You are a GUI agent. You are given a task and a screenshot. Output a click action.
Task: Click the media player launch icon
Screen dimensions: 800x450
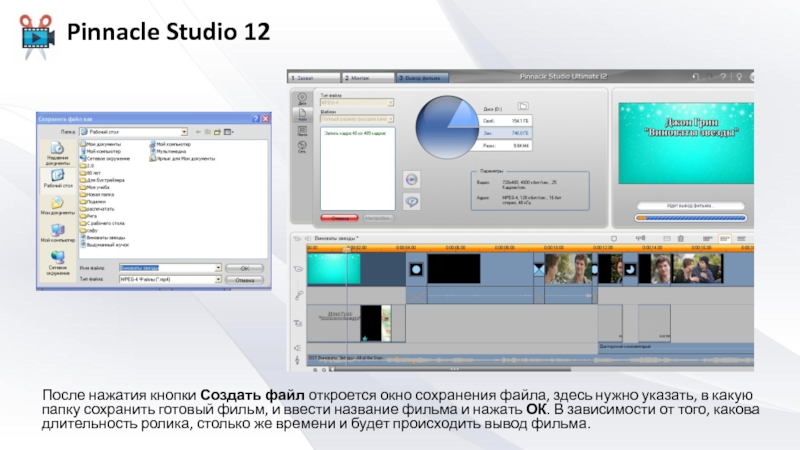pyautogui.click(x=412, y=180)
